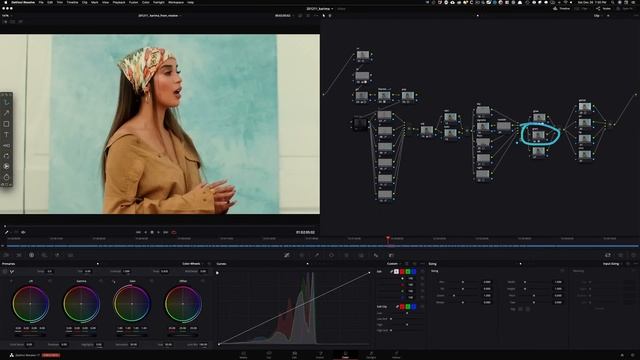Click the Timeline button at top right
Screen dimensions: 640x360
[x=562, y=9]
